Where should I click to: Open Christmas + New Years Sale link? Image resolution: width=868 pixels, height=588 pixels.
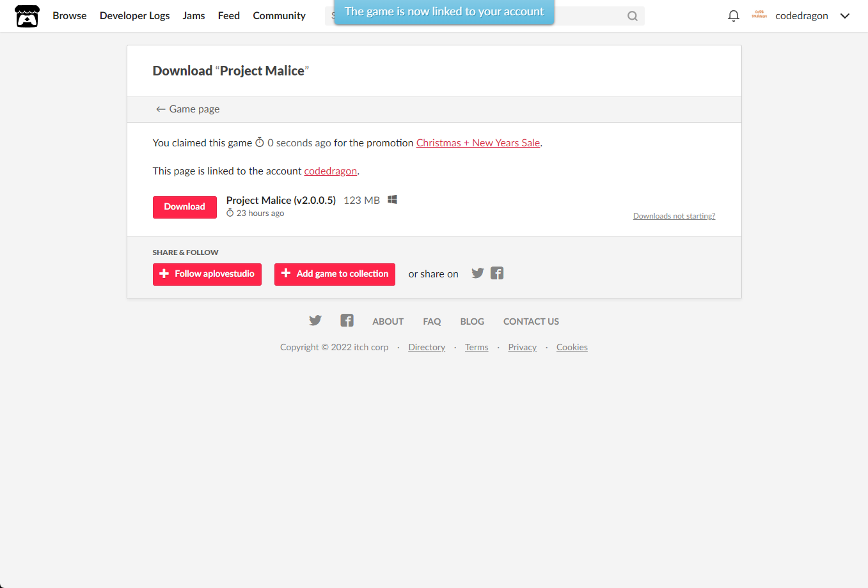tap(478, 143)
